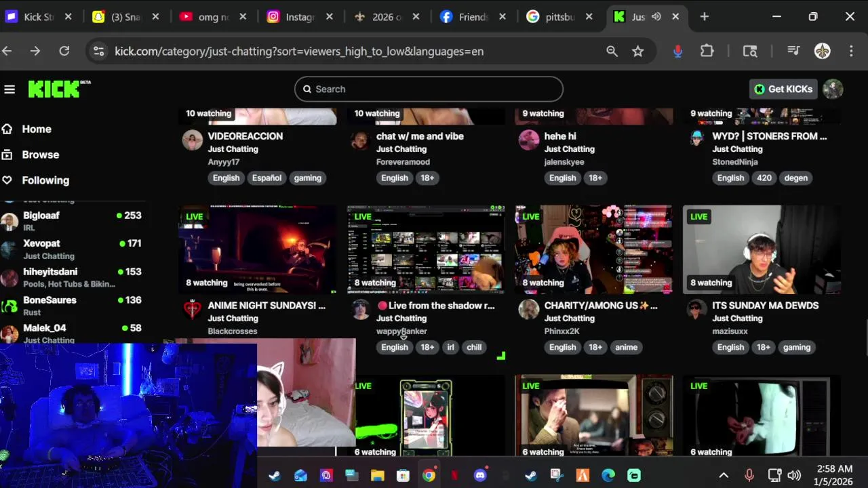Open Discord from the taskbar

point(480,475)
